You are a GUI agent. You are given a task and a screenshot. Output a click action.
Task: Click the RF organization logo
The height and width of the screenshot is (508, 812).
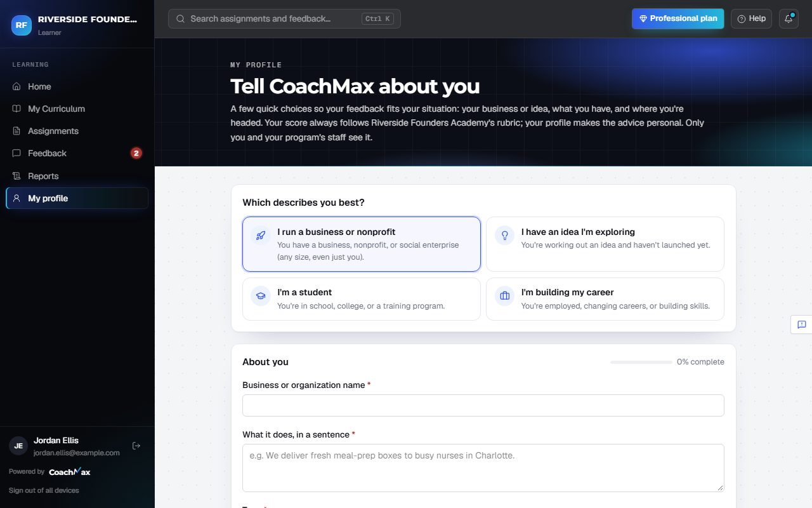(22, 25)
